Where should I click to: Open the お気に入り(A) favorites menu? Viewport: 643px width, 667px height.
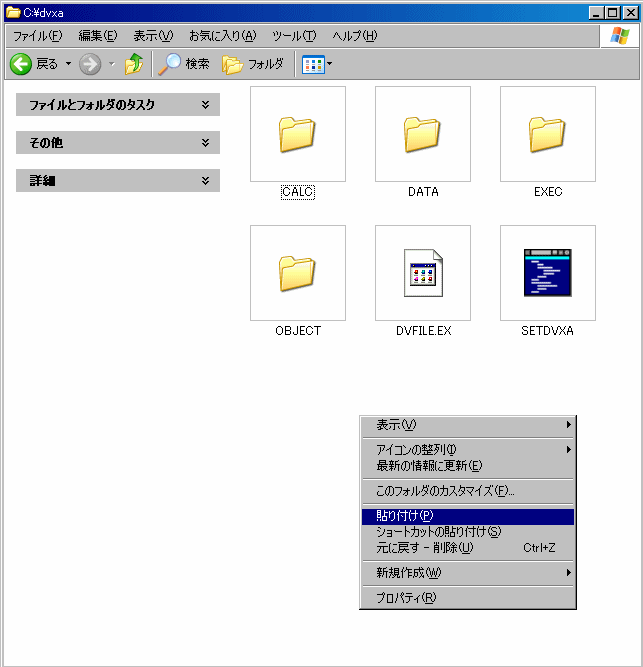224,36
